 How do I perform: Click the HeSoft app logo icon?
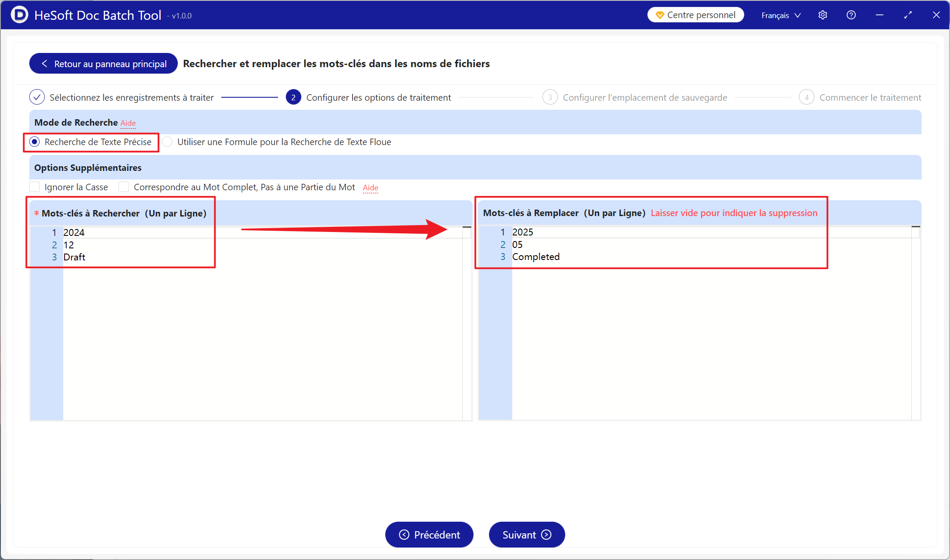(19, 15)
